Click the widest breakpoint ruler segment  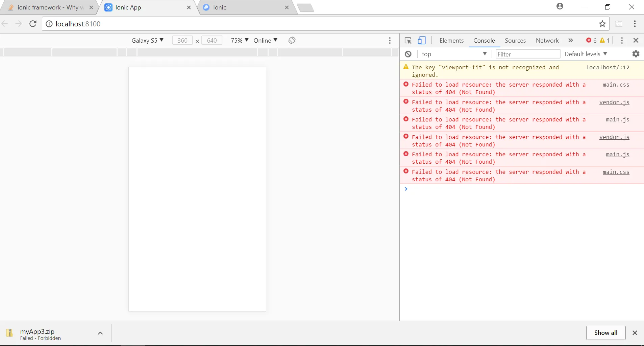pyautogui.click(x=197, y=52)
